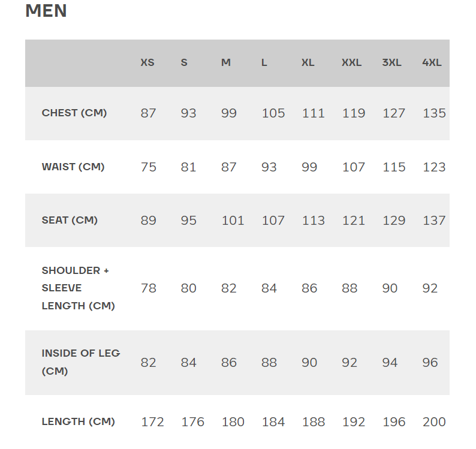Click the CHEST (CM) row label
The width and height of the screenshot is (476, 449).
[x=74, y=113]
